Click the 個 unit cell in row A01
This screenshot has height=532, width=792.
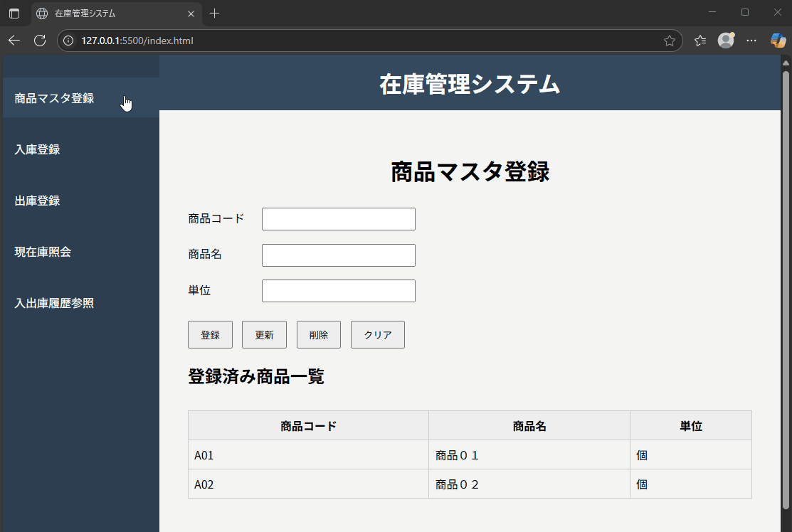tap(691, 455)
